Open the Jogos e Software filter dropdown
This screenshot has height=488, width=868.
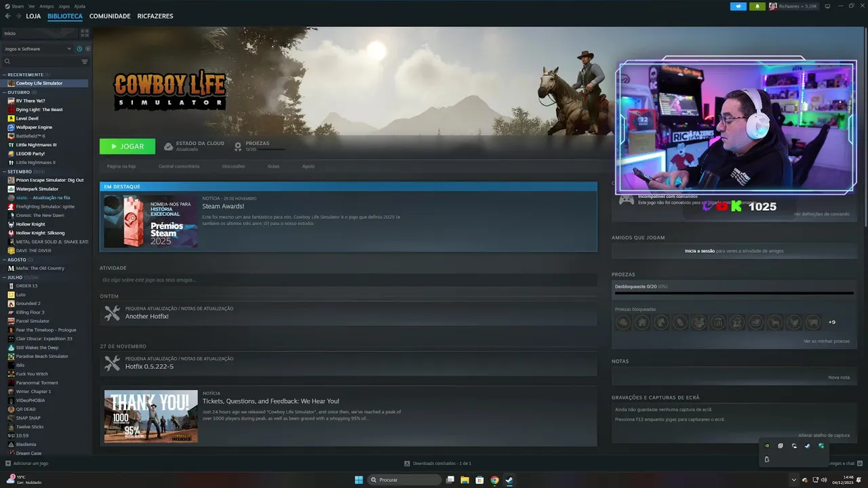tap(37, 49)
